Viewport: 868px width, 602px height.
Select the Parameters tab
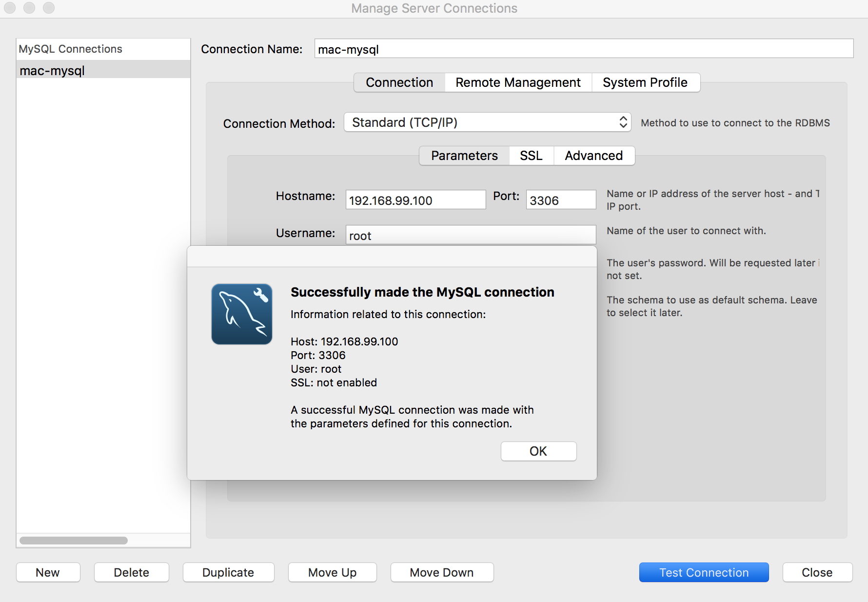464,156
